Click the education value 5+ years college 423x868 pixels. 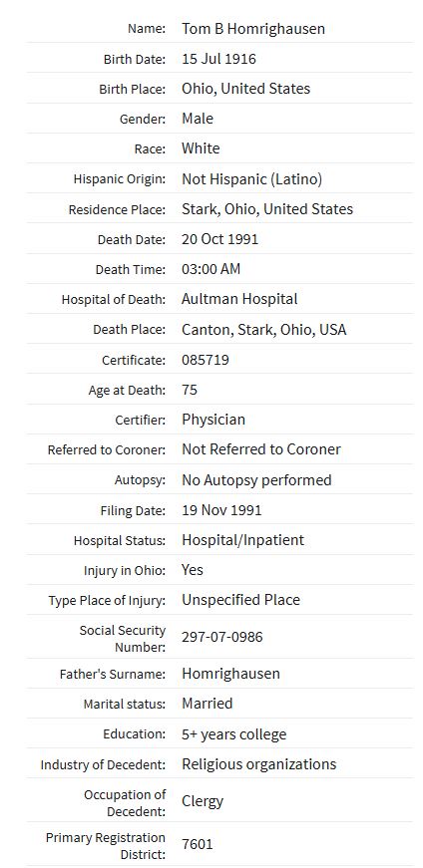pyautogui.click(x=234, y=734)
